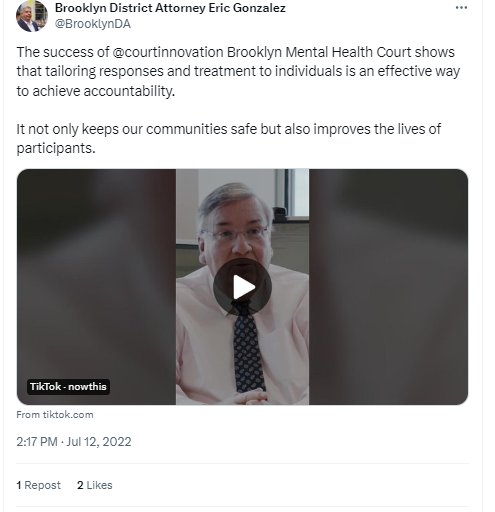The height and width of the screenshot is (512, 495).
Task: Open the three-dot more options menu
Action: coord(461,8)
